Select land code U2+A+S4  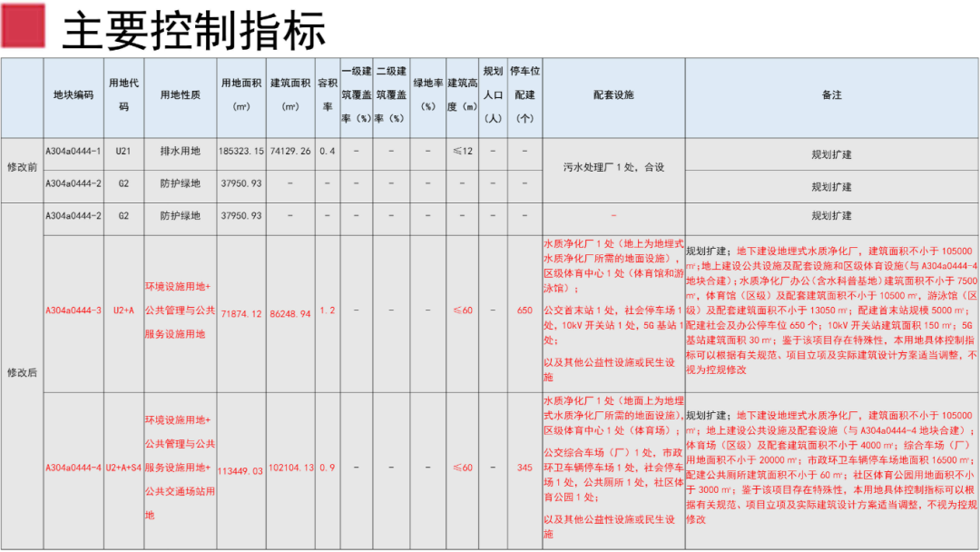click(123, 468)
